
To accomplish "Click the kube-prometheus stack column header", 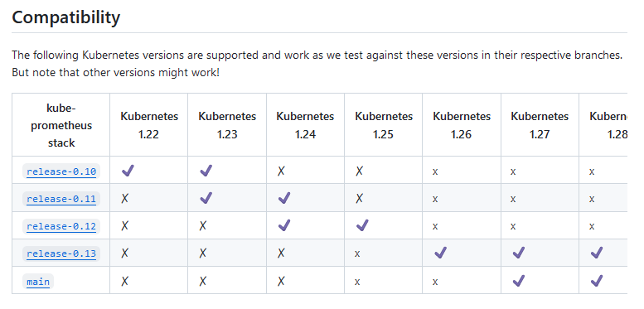I will (61, 125).
